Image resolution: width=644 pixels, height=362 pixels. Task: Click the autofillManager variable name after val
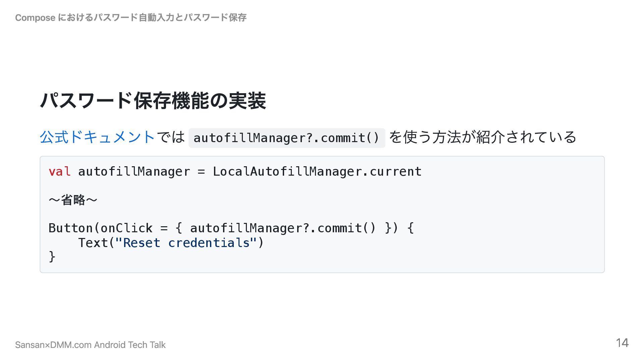click(x=134, y=172)
